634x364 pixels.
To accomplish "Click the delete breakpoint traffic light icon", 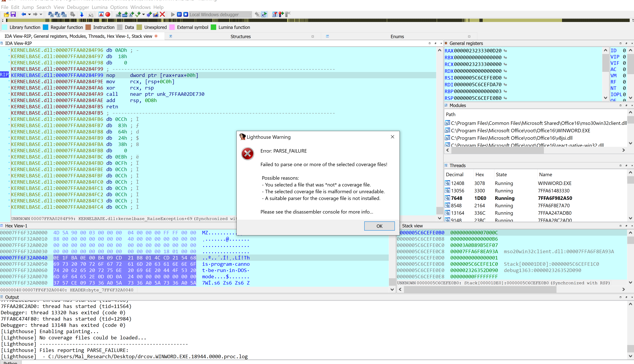I will (x=288, y=15).
